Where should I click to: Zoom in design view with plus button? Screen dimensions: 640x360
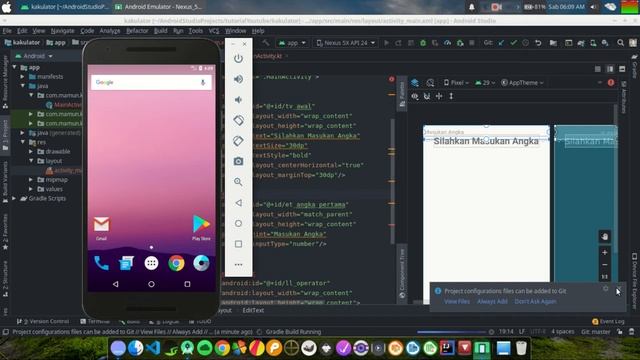pos(605,253)
